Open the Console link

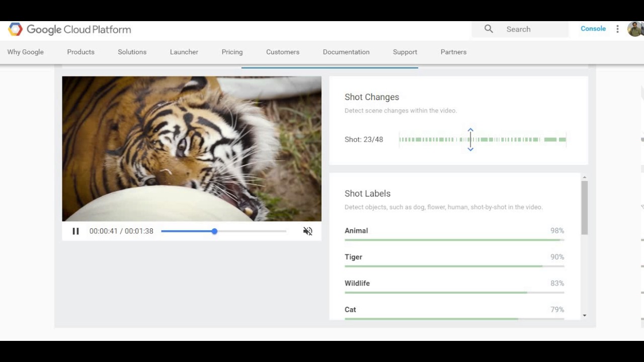tap(593, 29)
